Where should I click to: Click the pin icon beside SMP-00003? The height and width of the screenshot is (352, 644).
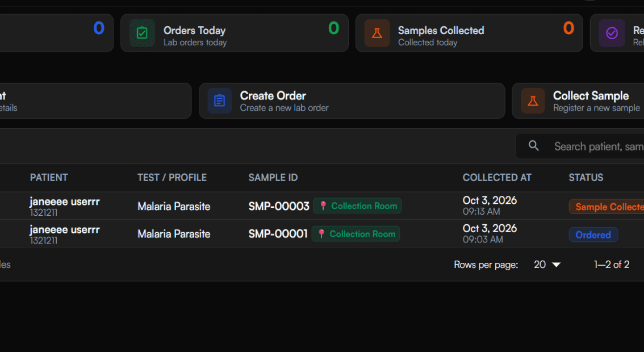point(323,206)
